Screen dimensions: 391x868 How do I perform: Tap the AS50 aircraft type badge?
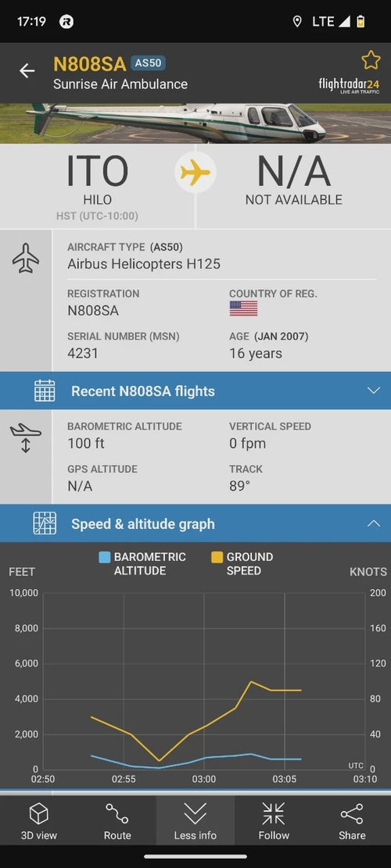pos(148,63)
